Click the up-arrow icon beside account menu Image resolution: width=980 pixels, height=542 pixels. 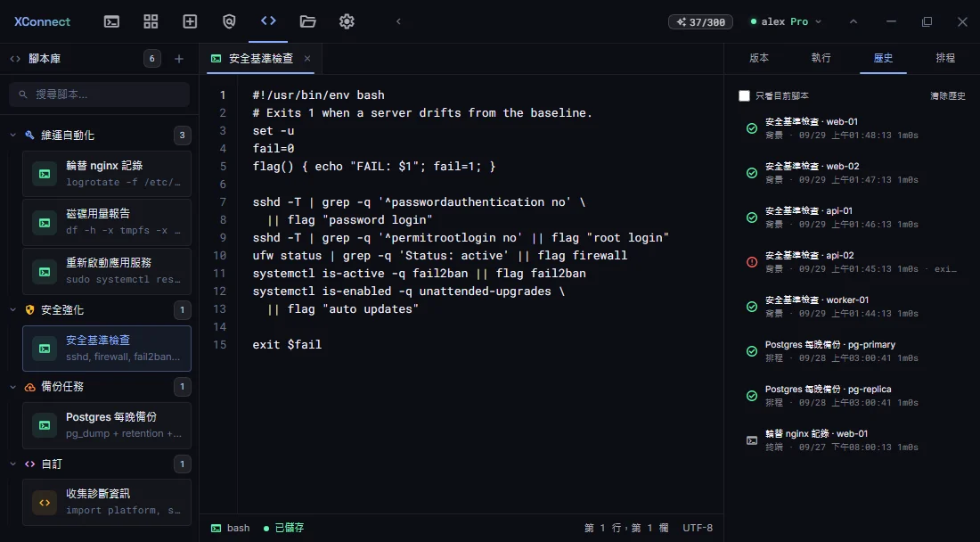tap(853, 21)
